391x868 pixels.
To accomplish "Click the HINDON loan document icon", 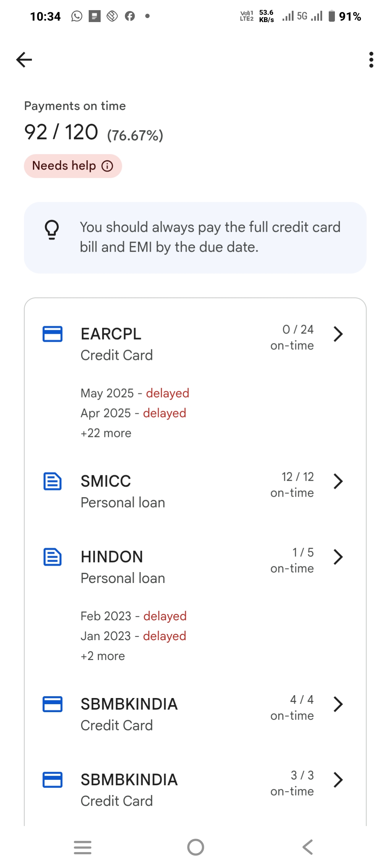I will click(52, 557).
